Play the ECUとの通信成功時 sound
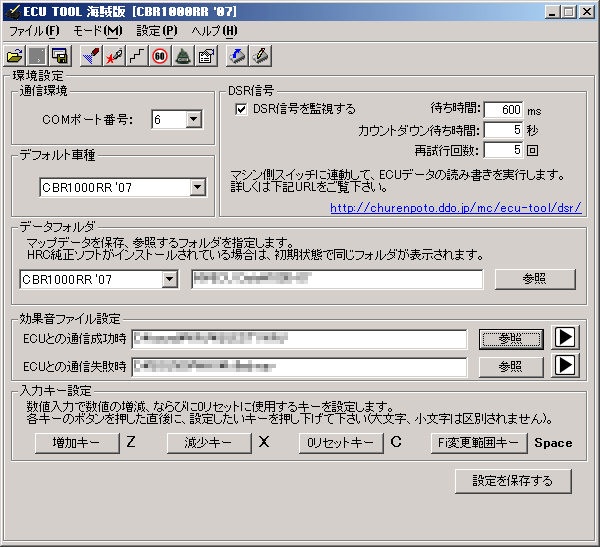This screenshot has width=600, height=547. coord(565,337)
